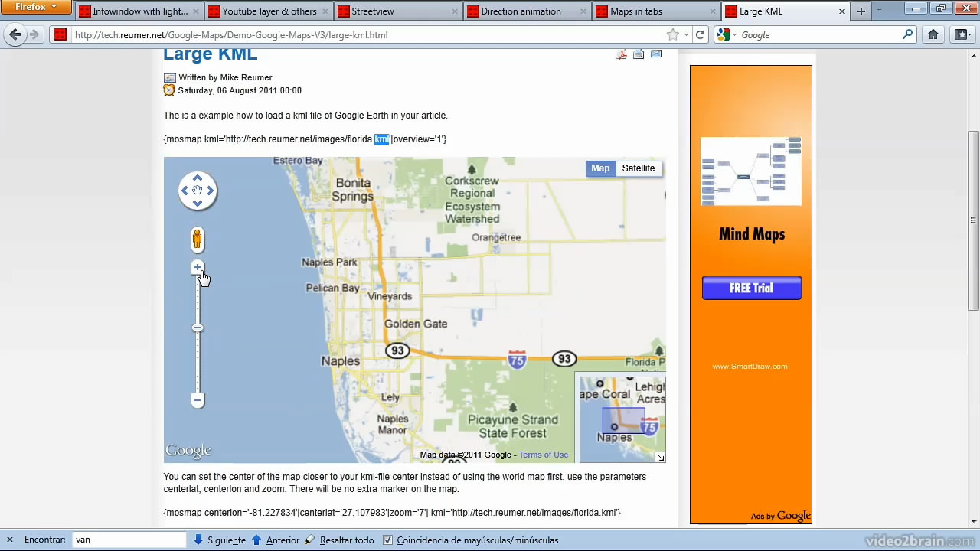Open a new tab with plus button
The width and height of the screenshot is (980, 551).
[x=861, y=11]
